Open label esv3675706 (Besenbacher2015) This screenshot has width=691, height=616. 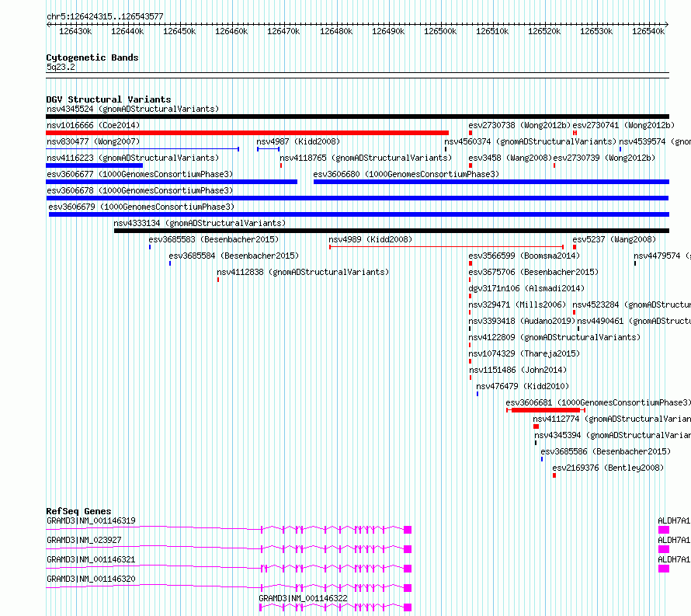tap(533, 272)
